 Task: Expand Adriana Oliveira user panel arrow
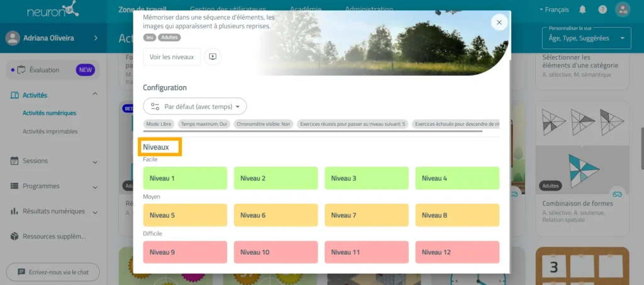click(x=96, y=38)
